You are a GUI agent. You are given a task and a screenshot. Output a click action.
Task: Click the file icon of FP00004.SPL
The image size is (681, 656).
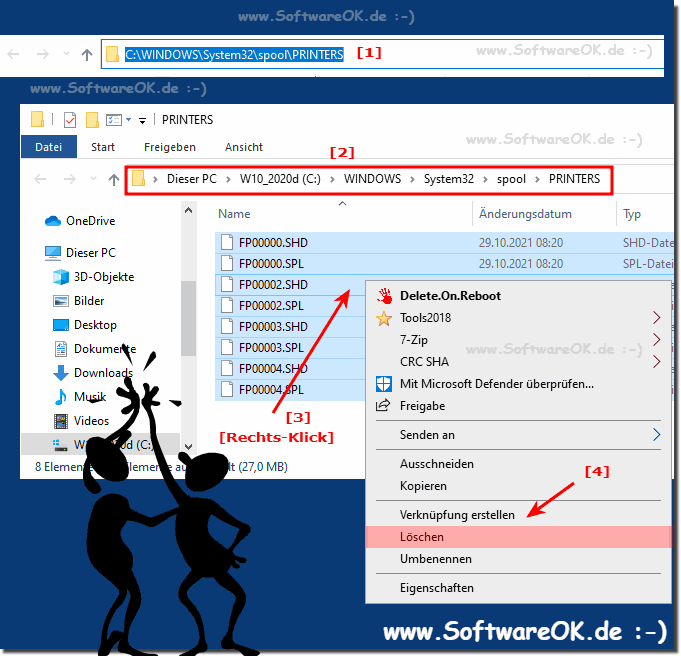click(x=227, y=390)
